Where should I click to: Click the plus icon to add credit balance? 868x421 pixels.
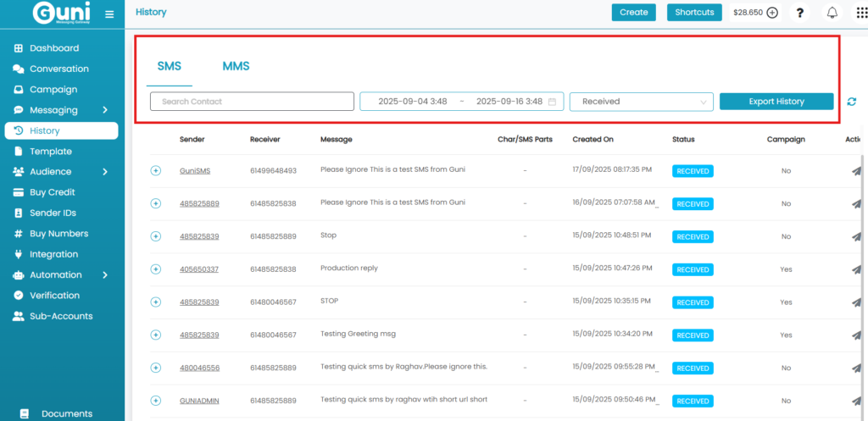pyautogui.click(x=772, y=13)
